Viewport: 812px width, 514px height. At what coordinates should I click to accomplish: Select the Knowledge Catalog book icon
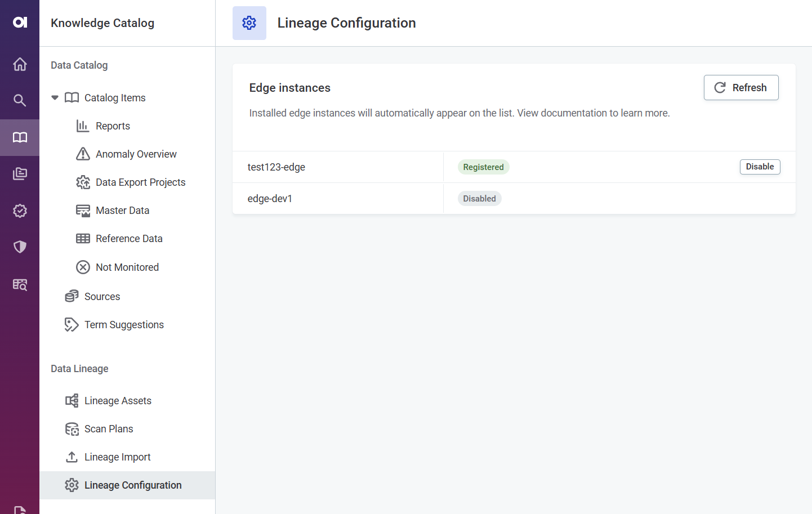tap(20, 137)
